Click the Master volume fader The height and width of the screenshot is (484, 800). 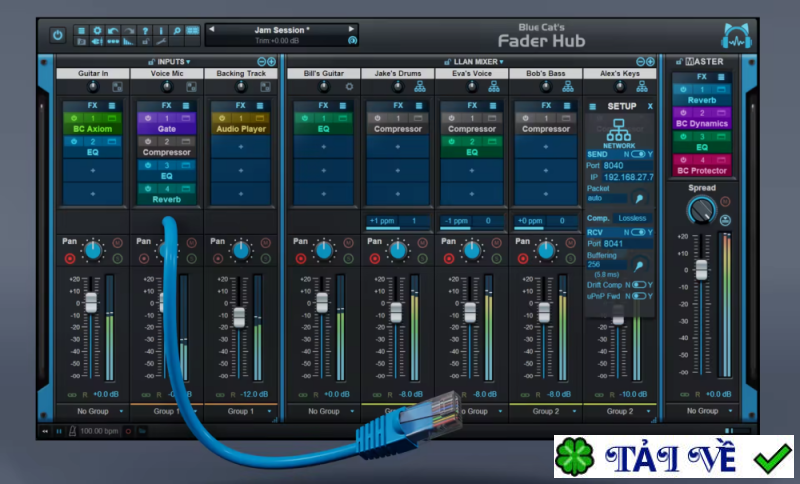pos(702,270)
